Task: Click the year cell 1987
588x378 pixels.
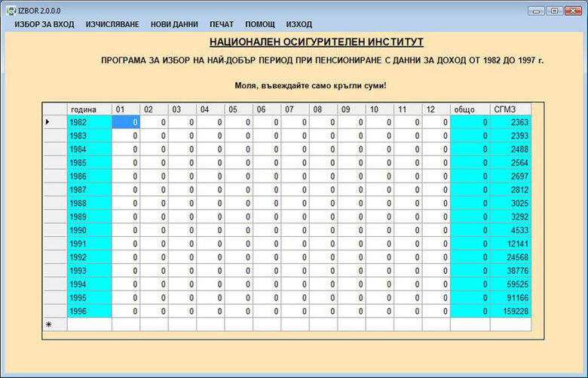Action: tap(90, 189)
